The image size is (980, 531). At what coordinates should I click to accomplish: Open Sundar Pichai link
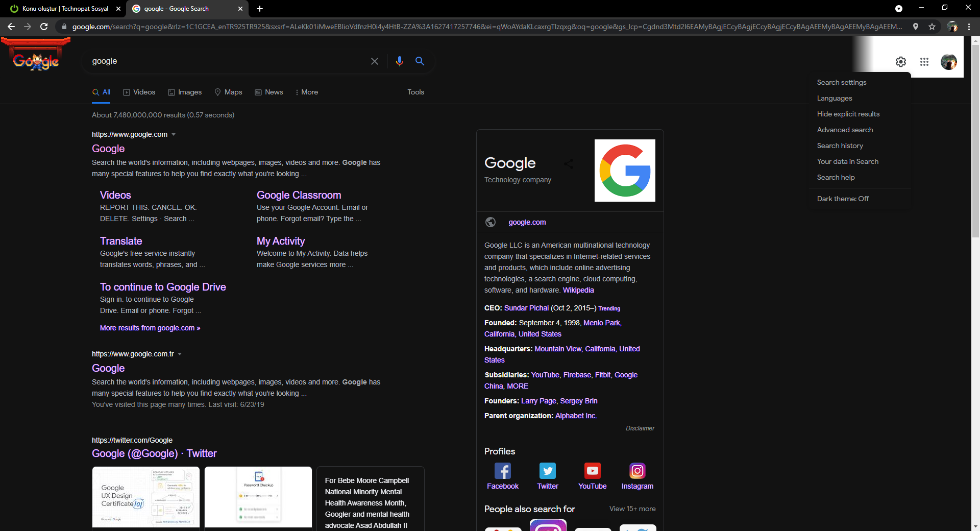pos(526,308)
